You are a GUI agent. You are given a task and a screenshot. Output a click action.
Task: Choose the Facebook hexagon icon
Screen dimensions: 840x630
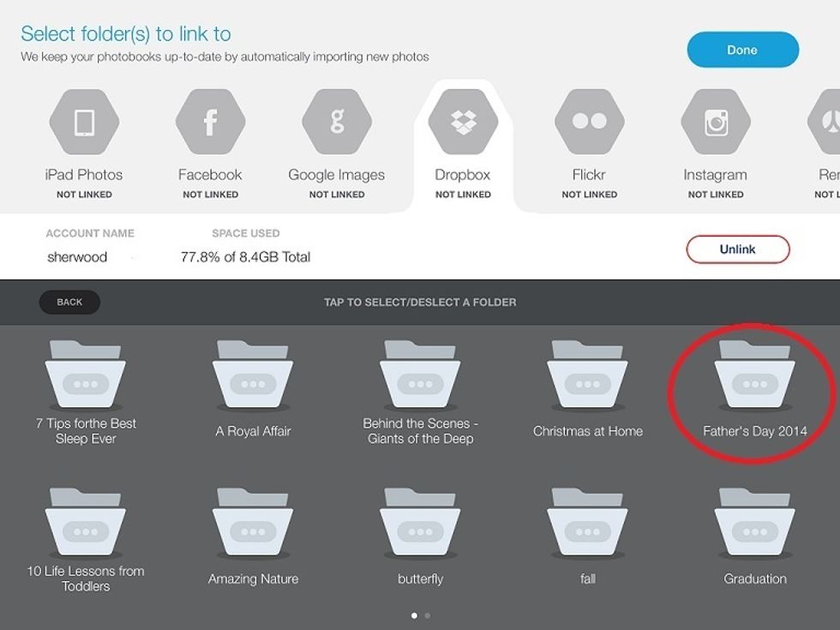click(x=210, y=123)
